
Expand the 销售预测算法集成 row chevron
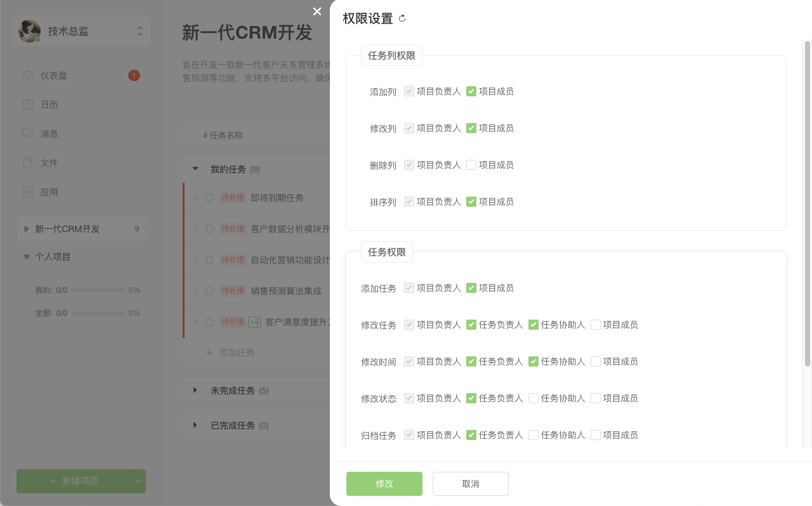[x=196, y=291]
